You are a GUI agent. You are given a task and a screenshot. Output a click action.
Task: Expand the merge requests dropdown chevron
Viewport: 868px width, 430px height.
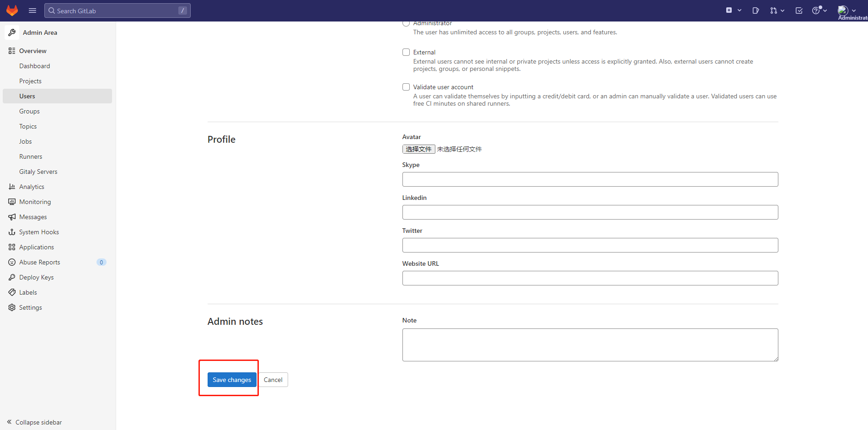point(783,11)
